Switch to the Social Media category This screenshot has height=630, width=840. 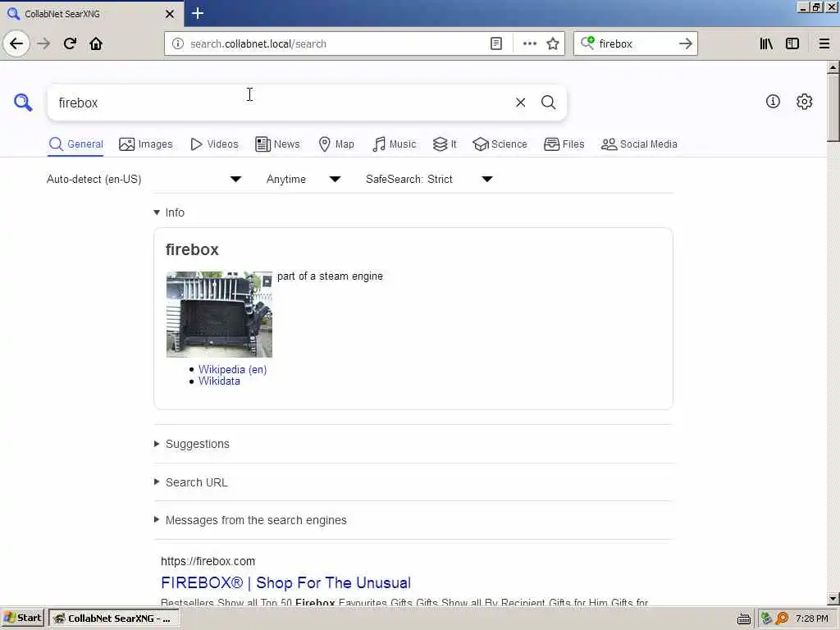[x=639, y=144]
